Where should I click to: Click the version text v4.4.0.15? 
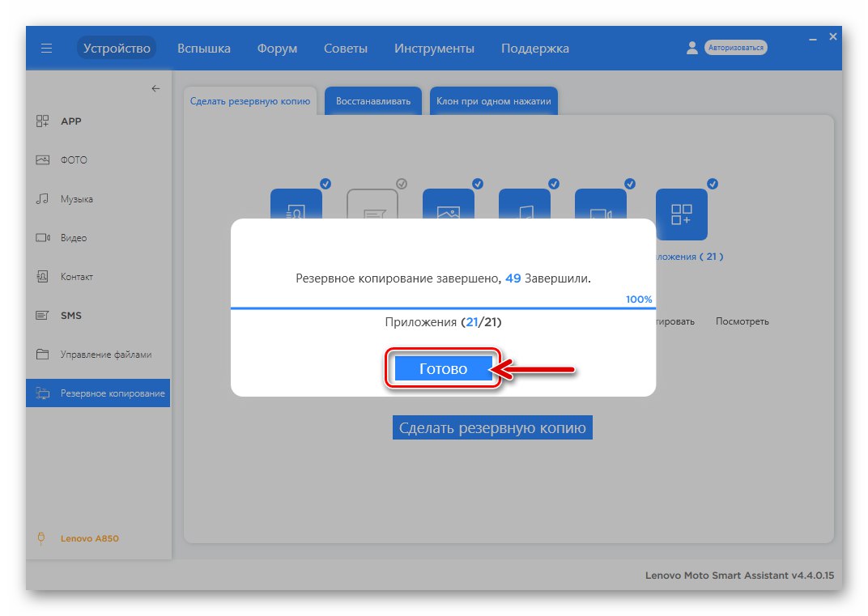tap(813, 576)
